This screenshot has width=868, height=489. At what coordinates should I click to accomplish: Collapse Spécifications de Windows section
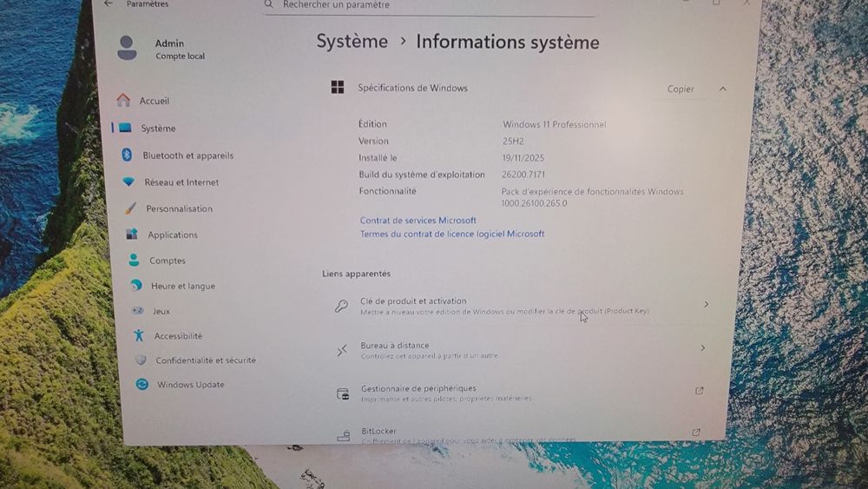pos(722,89)
